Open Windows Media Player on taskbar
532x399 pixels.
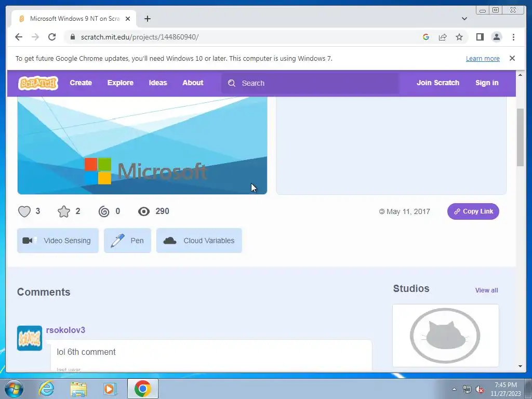click(x=110, y=389)
